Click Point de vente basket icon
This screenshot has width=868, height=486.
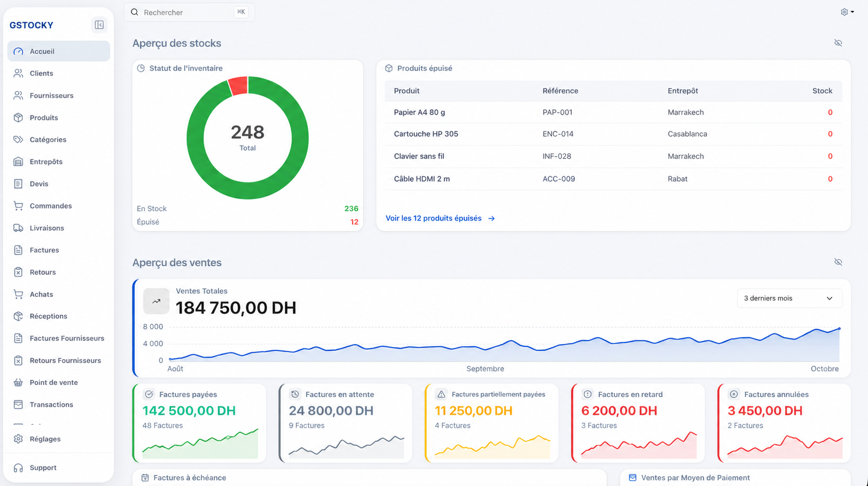(x=18, y=382)
